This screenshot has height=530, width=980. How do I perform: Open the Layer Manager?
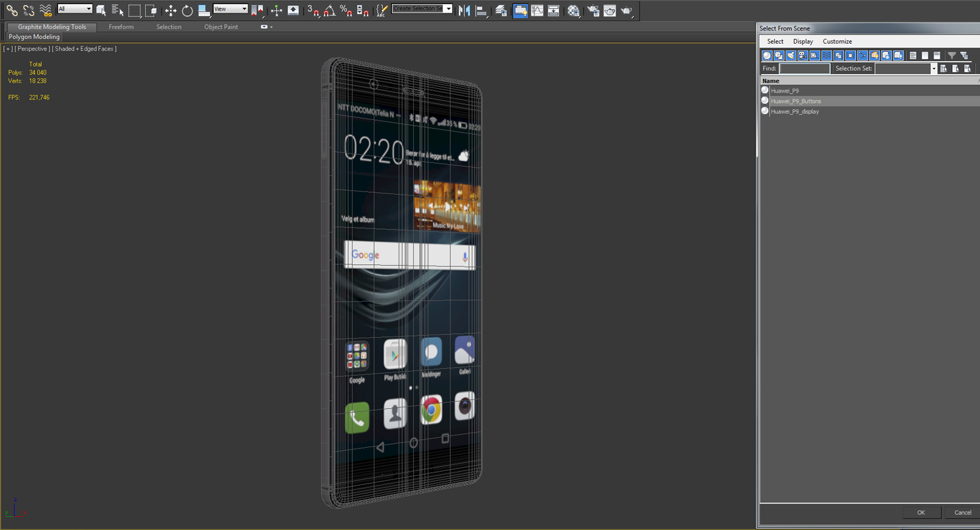click(x=501, y=10)
